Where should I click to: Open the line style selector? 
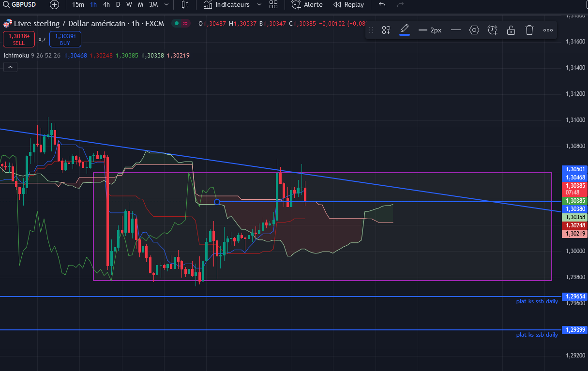point(455,30)
